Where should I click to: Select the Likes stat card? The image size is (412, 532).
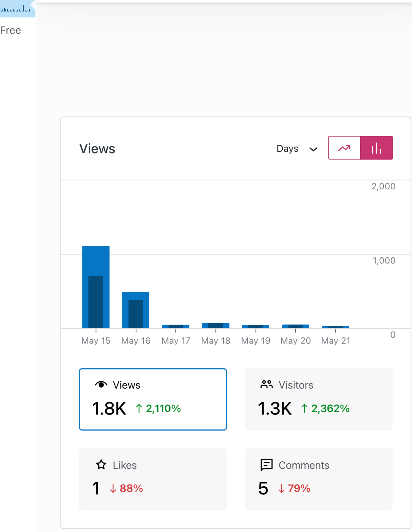(153, 479)
